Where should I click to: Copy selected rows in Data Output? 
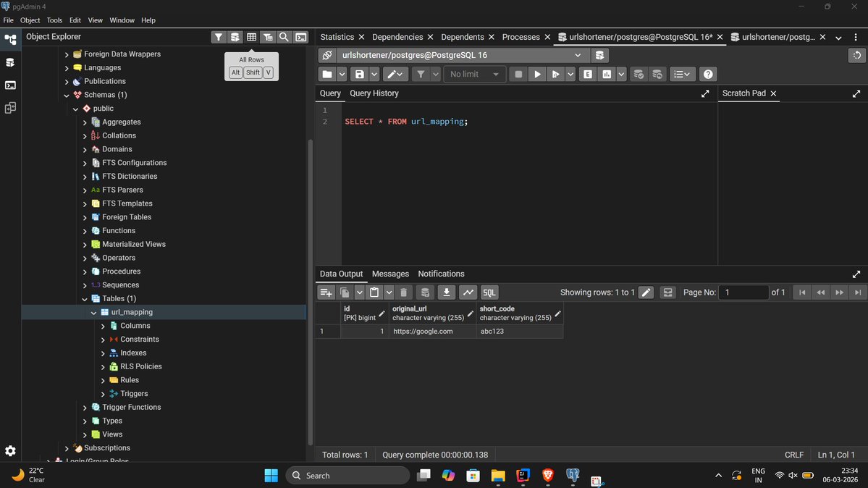[x=345, y=293]
